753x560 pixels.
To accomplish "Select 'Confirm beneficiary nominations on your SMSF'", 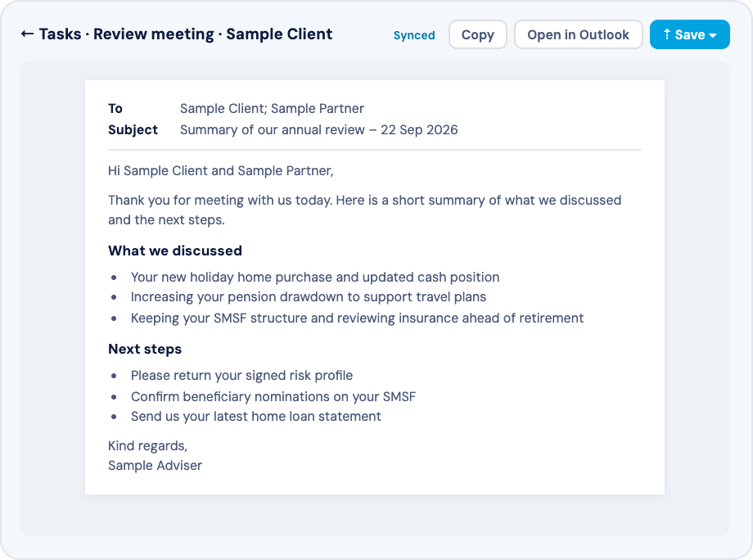I will click(273, 397).
